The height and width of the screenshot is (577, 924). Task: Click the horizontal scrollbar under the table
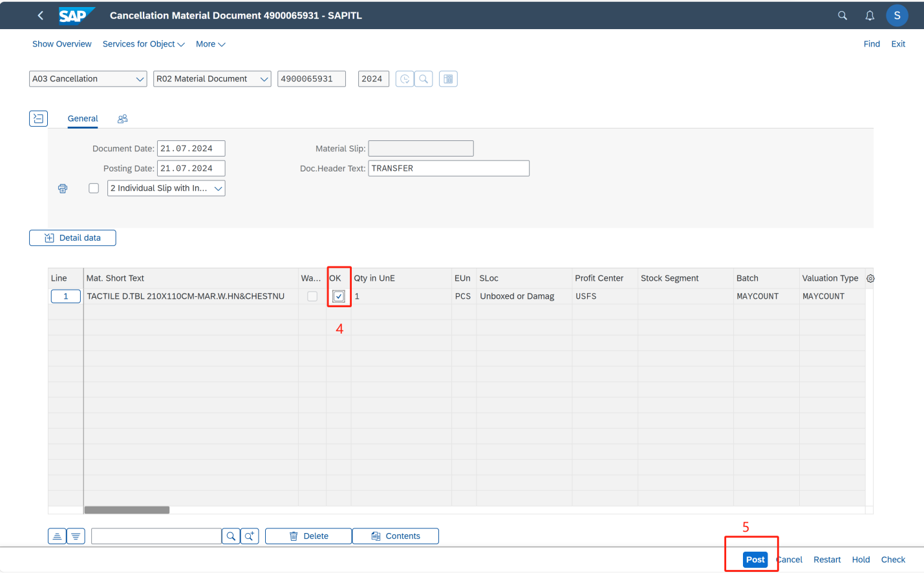tap(127, 510)
